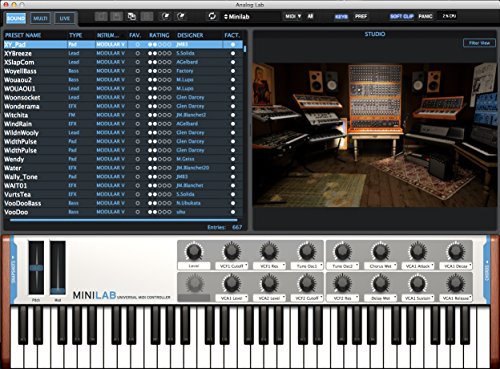Image resolution: width=500 pixels, height=369 pixels.
Task: Click the VCA1 Attack knob
Action: pos(418,251)
